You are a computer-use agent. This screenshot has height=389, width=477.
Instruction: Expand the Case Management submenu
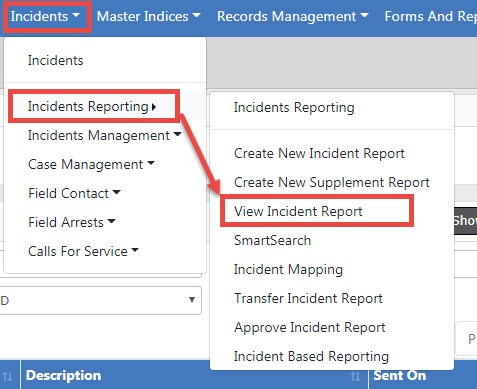tap(91, 164)
